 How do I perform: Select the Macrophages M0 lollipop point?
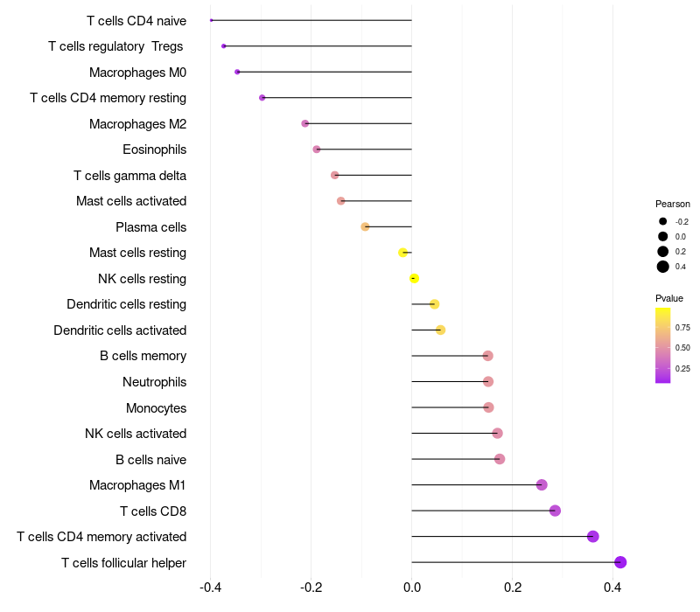237,72
